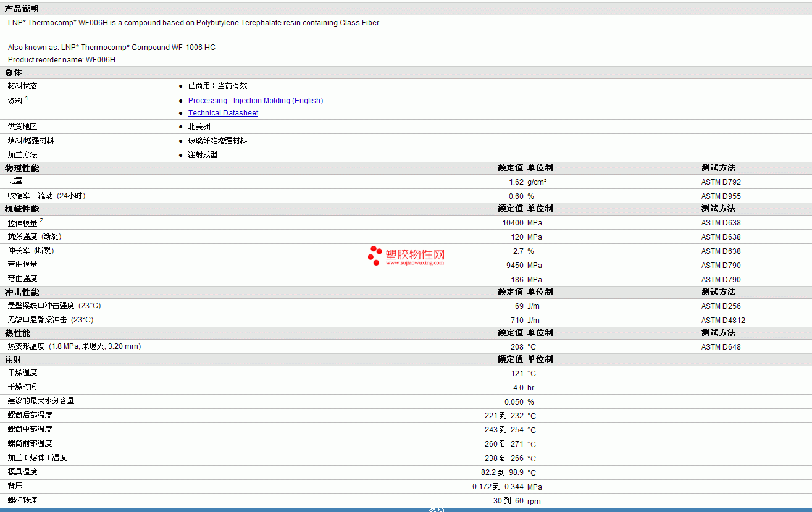Click the specific gravity value 1.62
Viewport: 812px width, 512px height.
[x=516, y=182]
